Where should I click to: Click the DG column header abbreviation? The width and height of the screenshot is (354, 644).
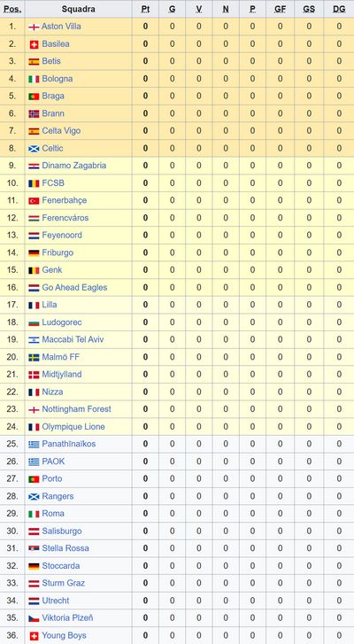click(x=339, y=9)
